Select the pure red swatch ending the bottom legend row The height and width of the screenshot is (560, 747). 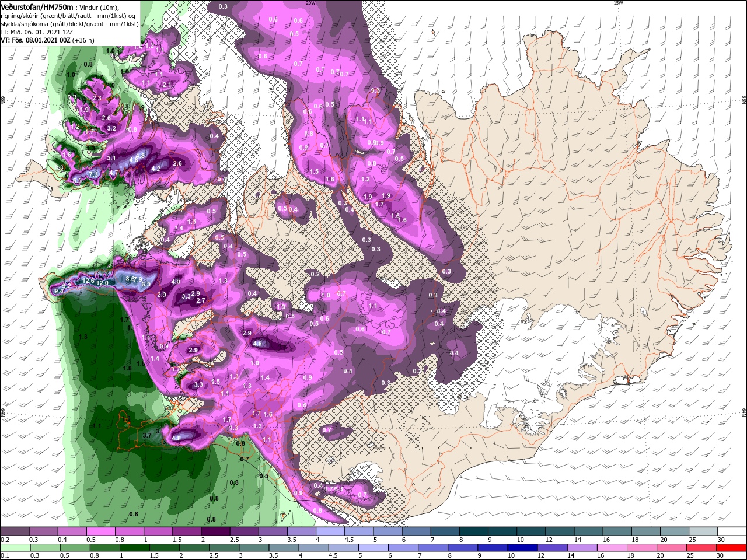pos(732,548)
